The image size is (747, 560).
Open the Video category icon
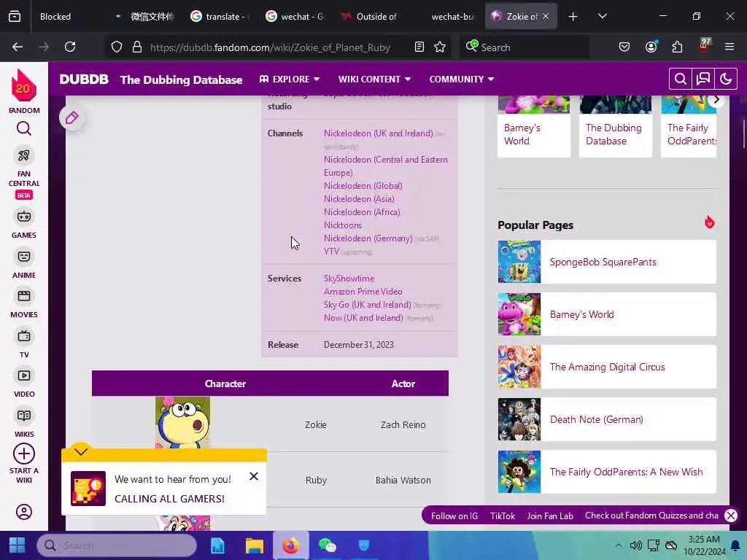[x=24, y=376]
